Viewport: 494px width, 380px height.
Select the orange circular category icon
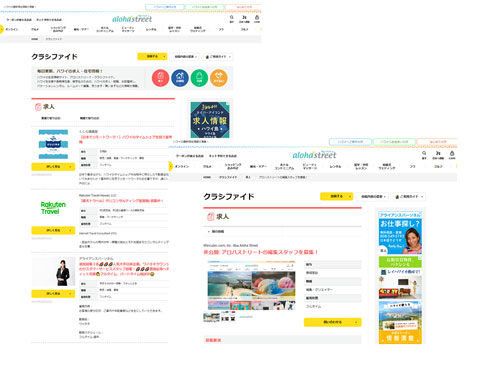click(x=219, y=78)
